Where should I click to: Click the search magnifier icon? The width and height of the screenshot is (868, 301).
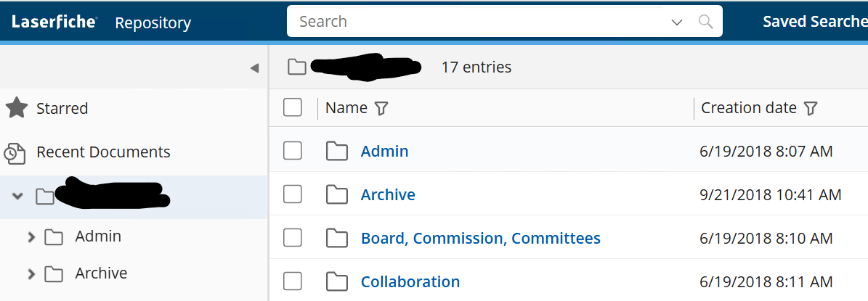click(705, 22)
